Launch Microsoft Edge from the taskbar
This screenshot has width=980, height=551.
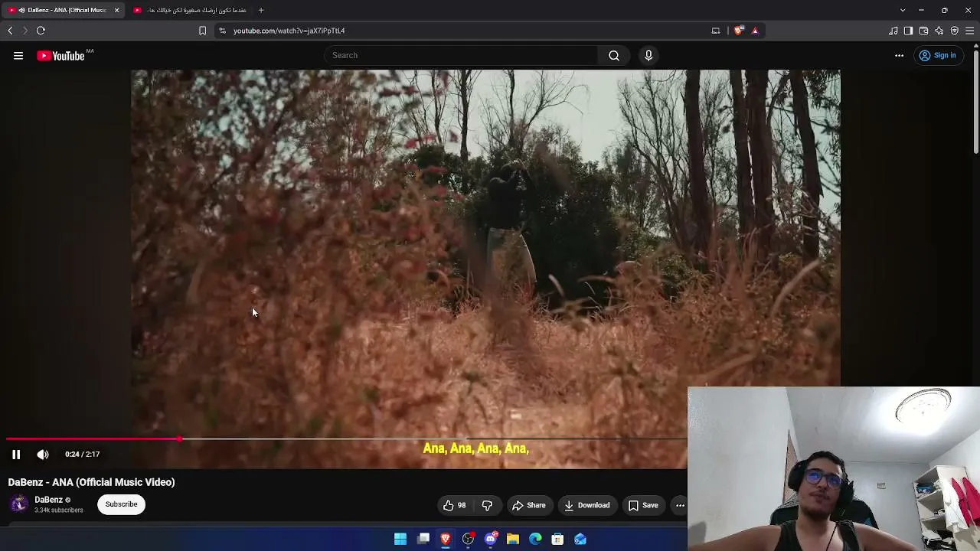[x=535, y=540]
